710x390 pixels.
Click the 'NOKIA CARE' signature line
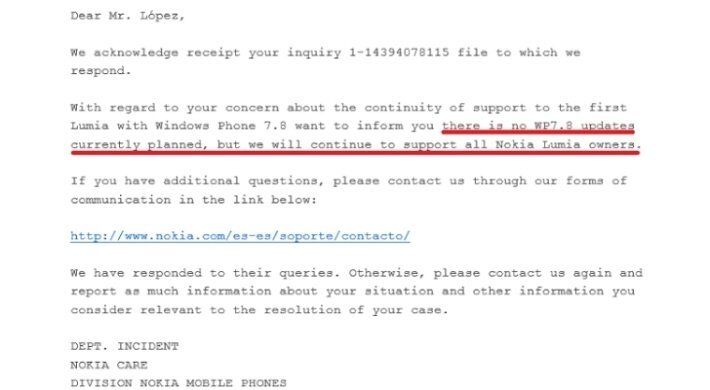tap(109, 365)
